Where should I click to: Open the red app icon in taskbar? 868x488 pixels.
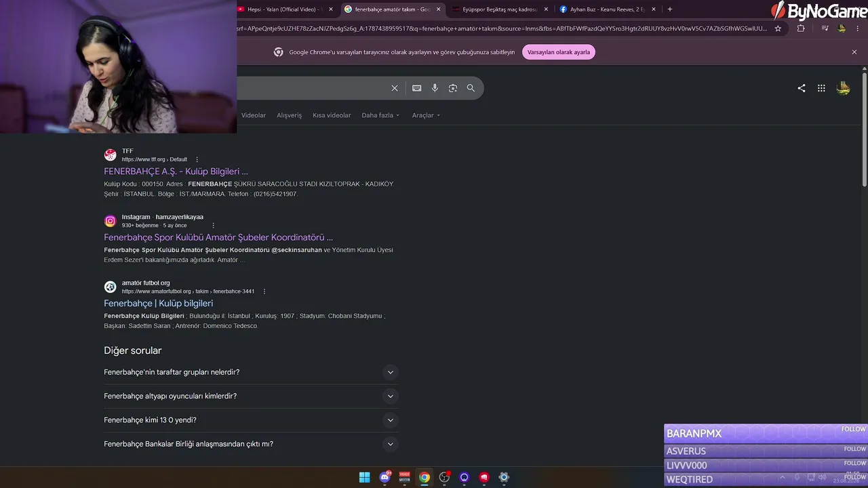[x=484, y=477]
